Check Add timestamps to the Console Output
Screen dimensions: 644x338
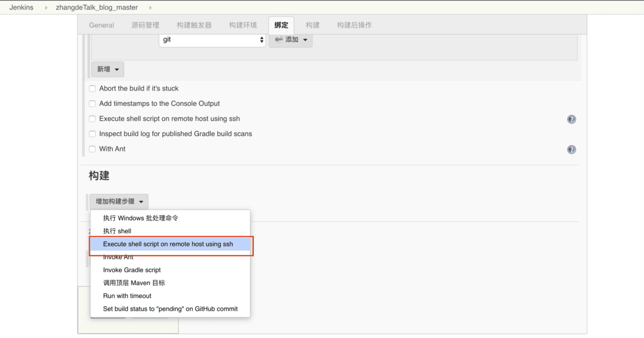tap(92, 104)
